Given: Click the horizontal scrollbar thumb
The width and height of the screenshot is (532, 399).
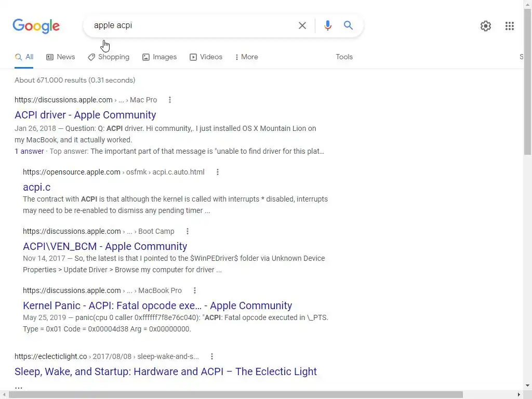Looking at the screenshot, I should [236, 395].
